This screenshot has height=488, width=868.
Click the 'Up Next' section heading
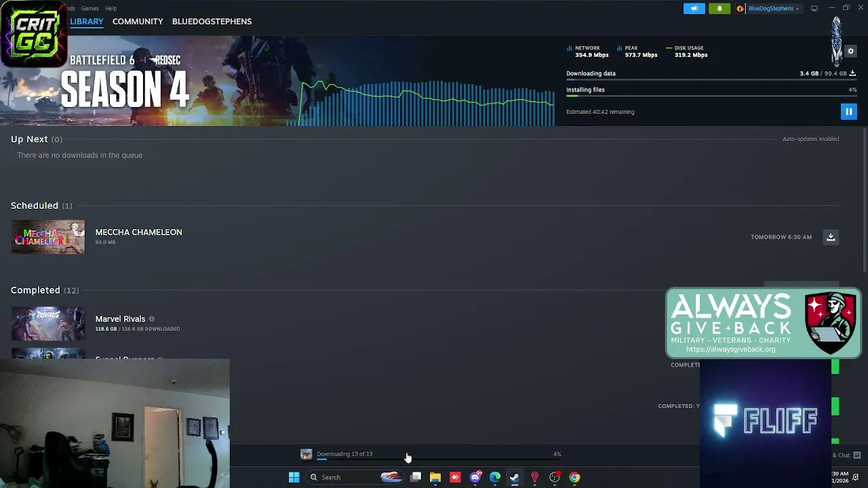coord(29,139)
